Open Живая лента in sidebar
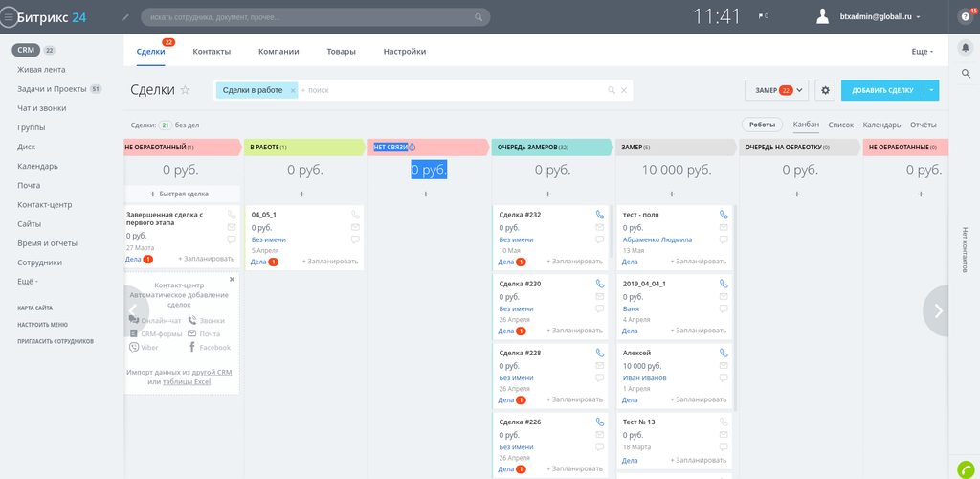The image size is (980, 479). (x=41, y=69)
